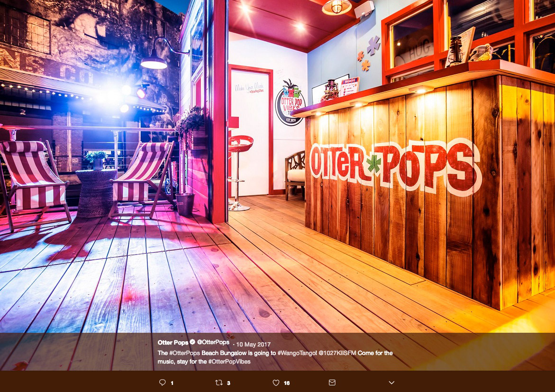Open the Otter Pops profile name
The width and height of the screenshot is (555, 392).
(173, 342)
